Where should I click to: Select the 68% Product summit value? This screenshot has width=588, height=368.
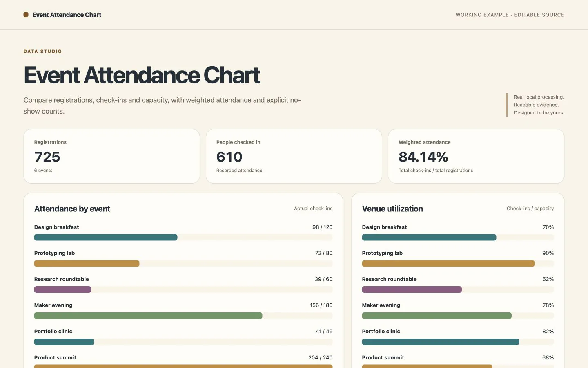tap(548, 358)
